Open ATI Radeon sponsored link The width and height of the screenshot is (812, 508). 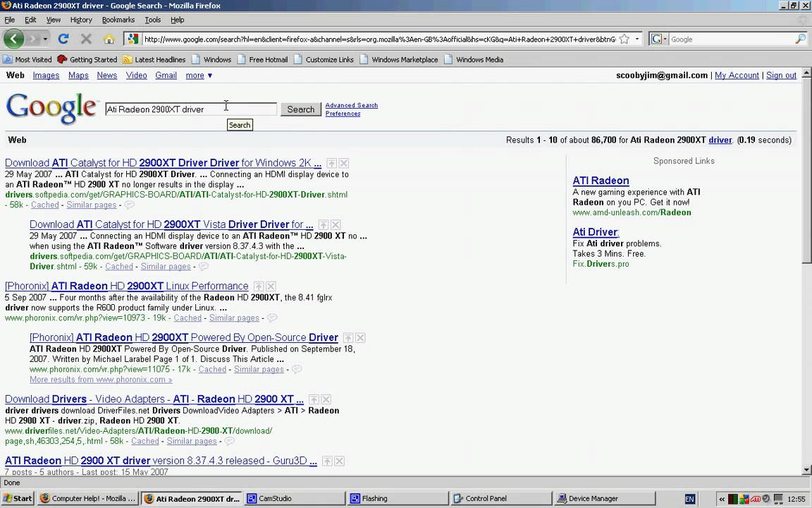(601, 181)
